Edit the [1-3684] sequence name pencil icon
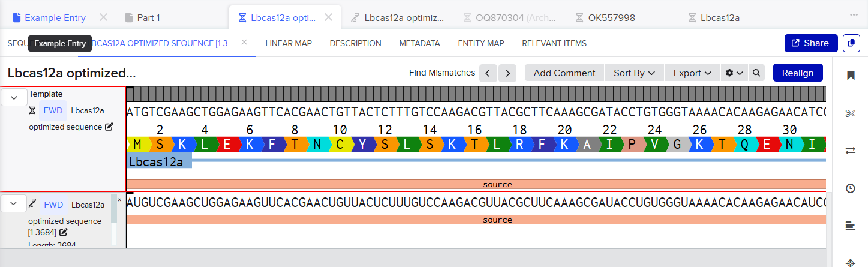The image size is (868, 267). coord(64,232)
